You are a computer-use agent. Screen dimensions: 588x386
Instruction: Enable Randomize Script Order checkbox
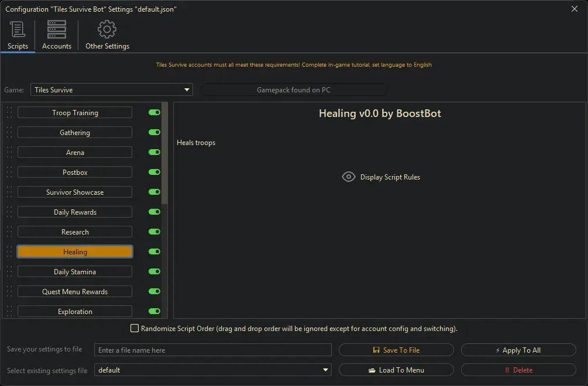tap(135, 329)
